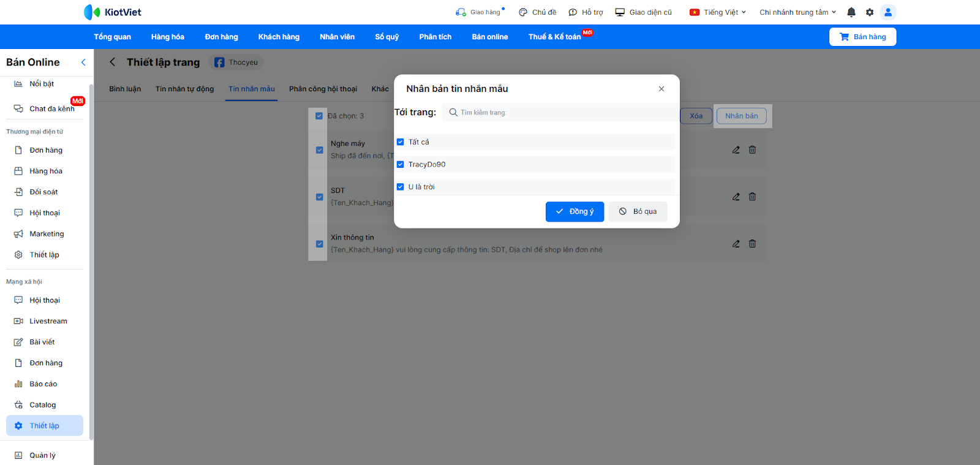
Task: Toggle the Xin thông tin checkbox
Action: point(319,244)
